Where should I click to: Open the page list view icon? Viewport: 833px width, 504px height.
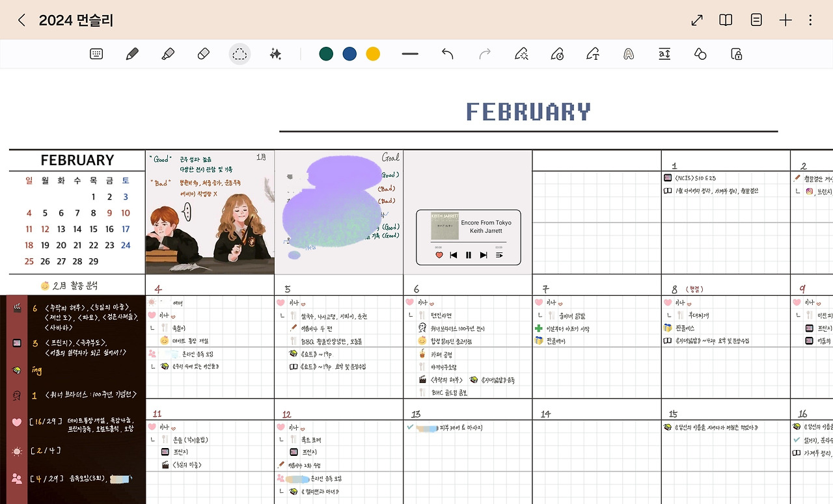[756, 20]
